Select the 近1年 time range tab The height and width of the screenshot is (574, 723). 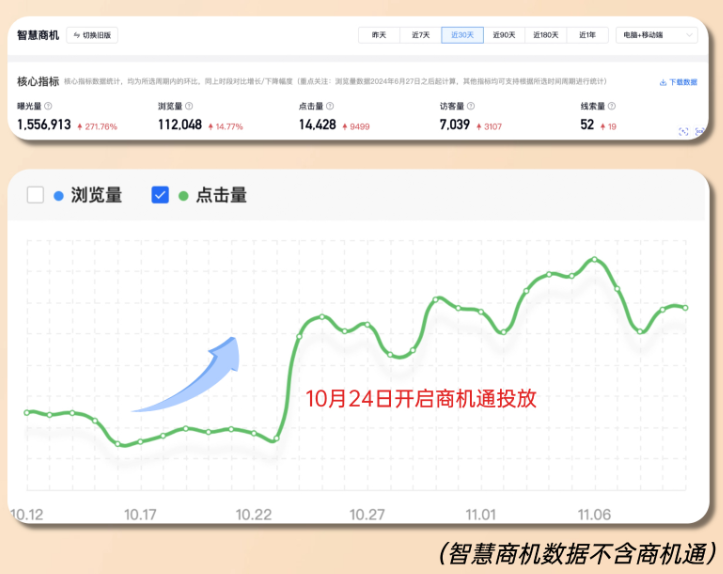coord(588,35)
